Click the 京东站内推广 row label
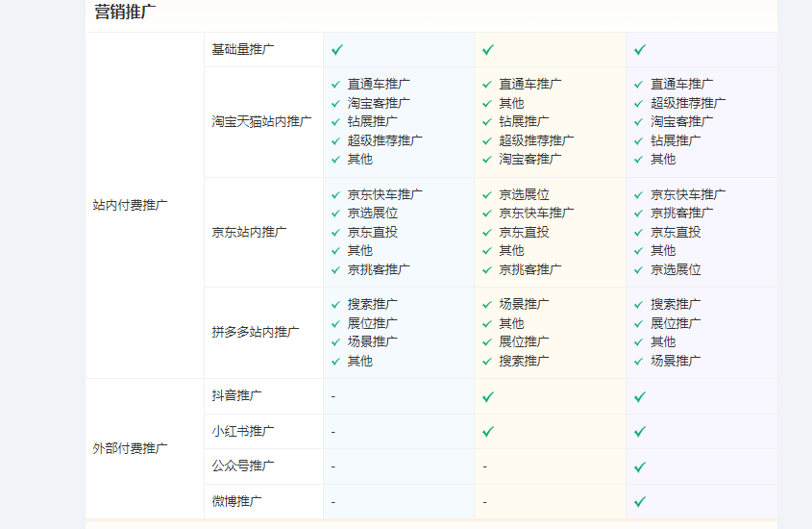This screenshot has height=529, width=812. point(249,232)
